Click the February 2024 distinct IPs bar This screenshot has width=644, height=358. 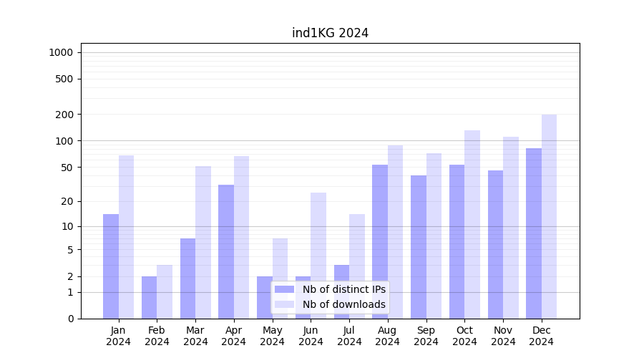click(149, 297)
